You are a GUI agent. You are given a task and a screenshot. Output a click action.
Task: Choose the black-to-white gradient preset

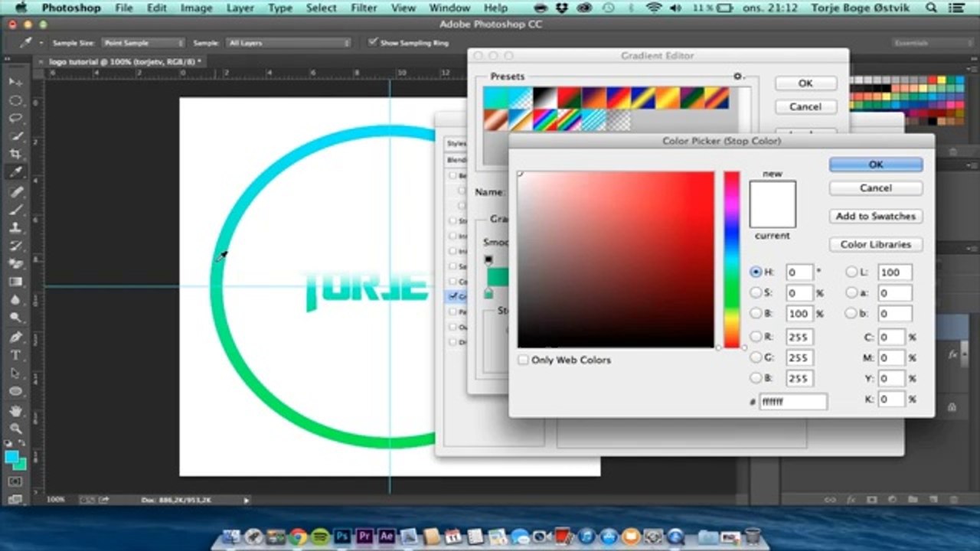[544, 98]
